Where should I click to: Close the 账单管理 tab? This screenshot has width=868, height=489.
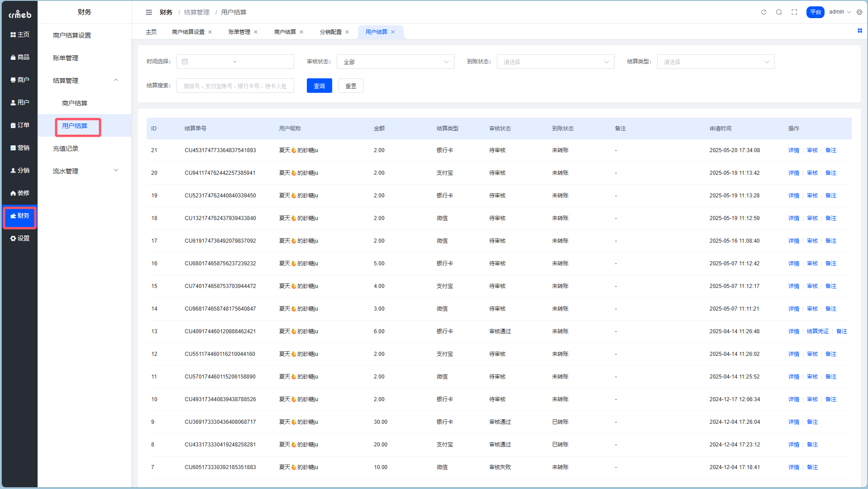click(256, 32)
